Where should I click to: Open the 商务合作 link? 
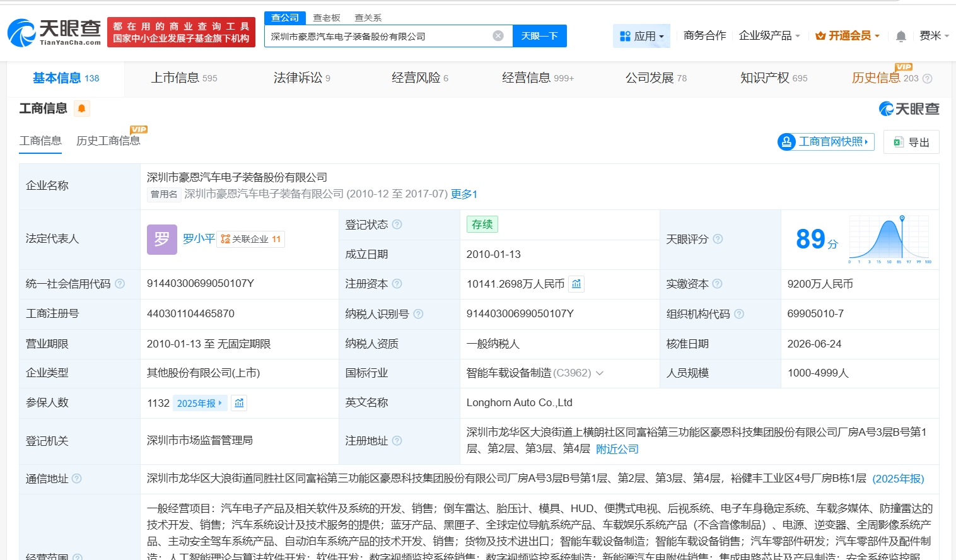(705, 36)
